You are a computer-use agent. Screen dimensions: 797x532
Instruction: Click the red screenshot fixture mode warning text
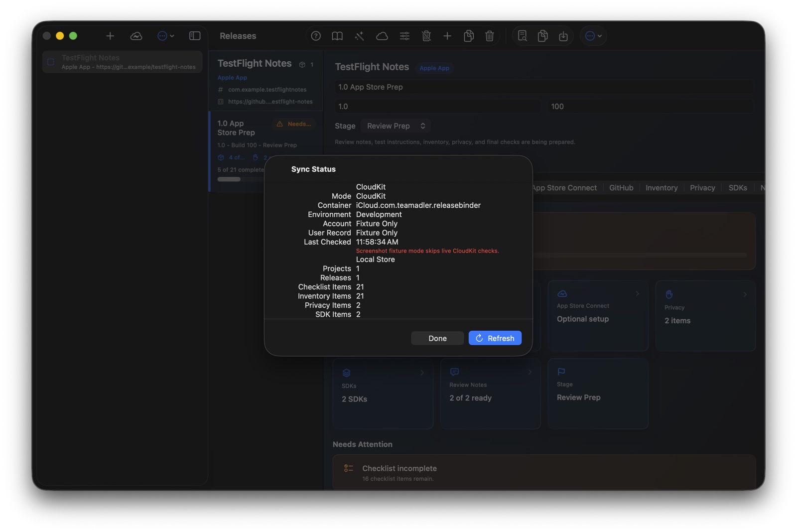pyautogui.click(x=427, y=251)
